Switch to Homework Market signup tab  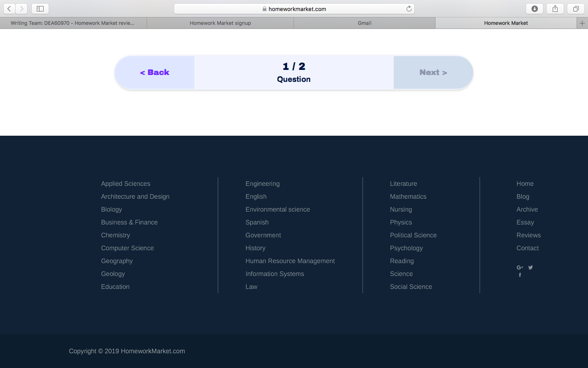click(220, 23)
